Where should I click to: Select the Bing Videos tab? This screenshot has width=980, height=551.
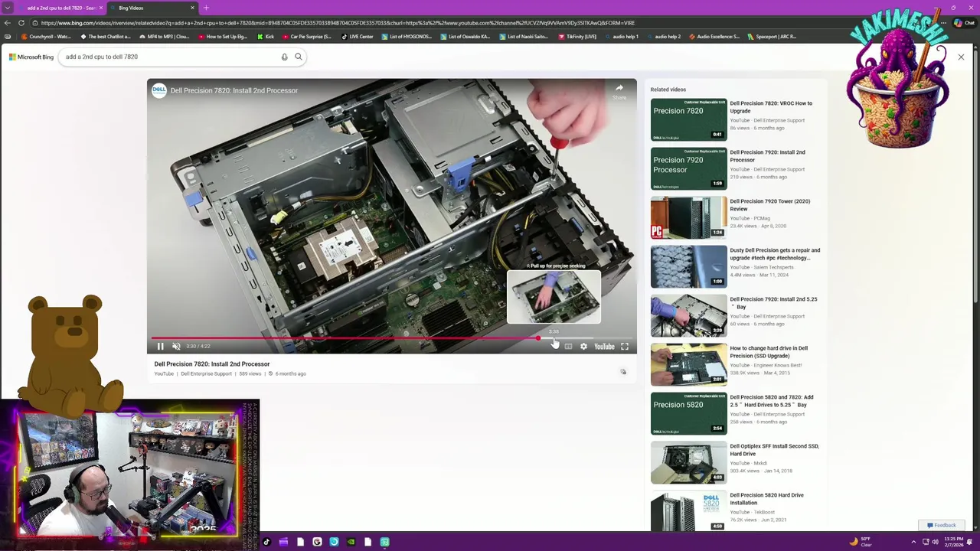click(x=152, y=8)
